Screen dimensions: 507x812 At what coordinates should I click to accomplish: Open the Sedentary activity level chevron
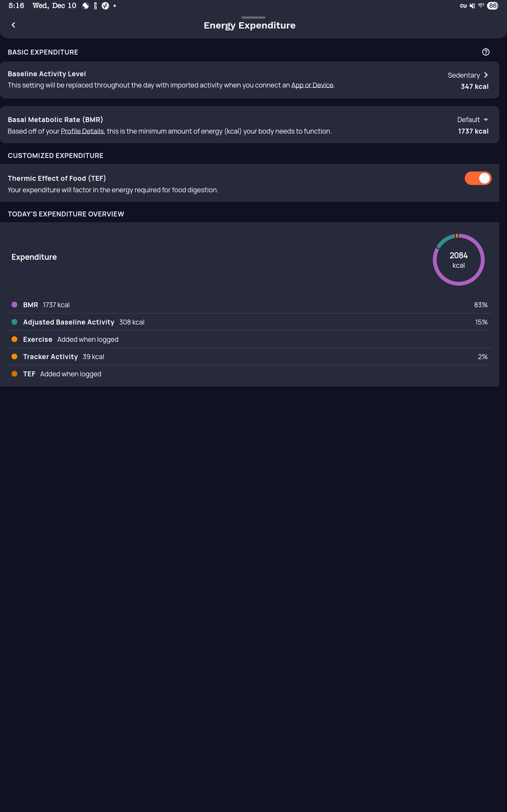(486, 75)
